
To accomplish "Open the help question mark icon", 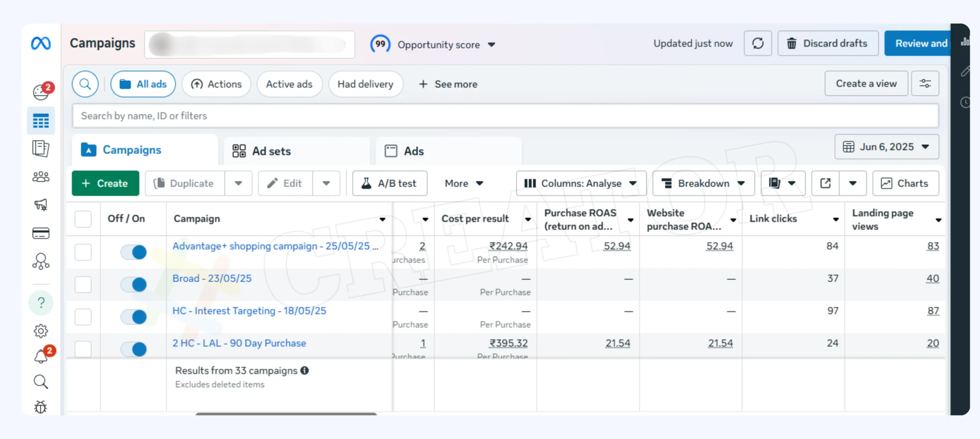I will 41,303.
